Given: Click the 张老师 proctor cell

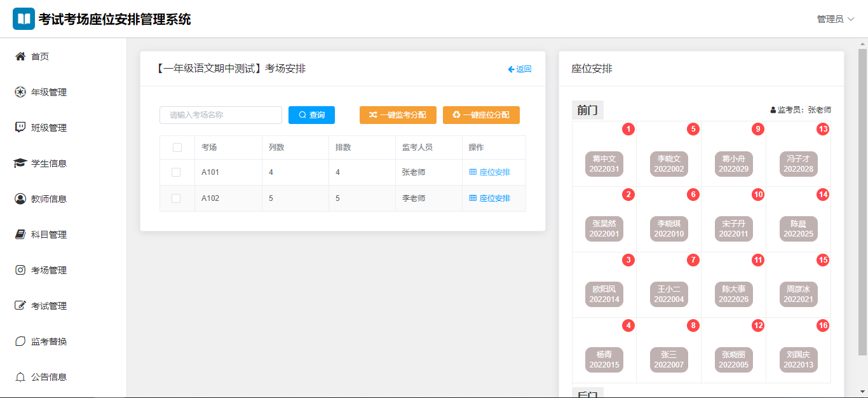Looking at the screenshot, I should (428, 172).
